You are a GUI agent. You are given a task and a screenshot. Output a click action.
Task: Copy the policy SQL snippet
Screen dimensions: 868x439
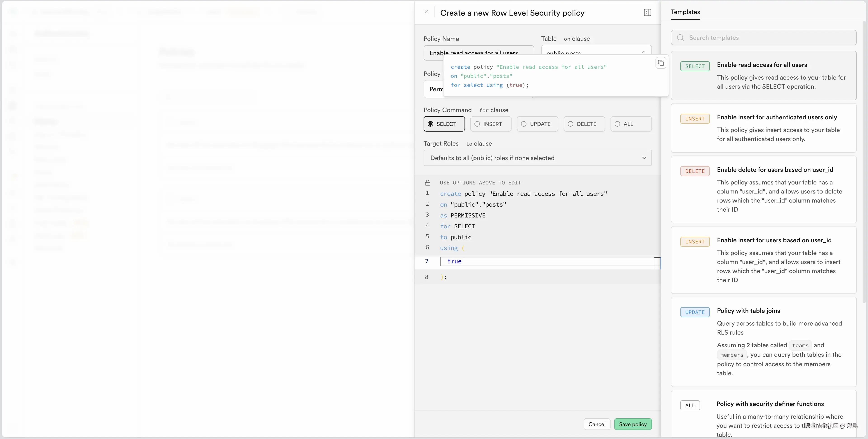(x=661, y=63)
